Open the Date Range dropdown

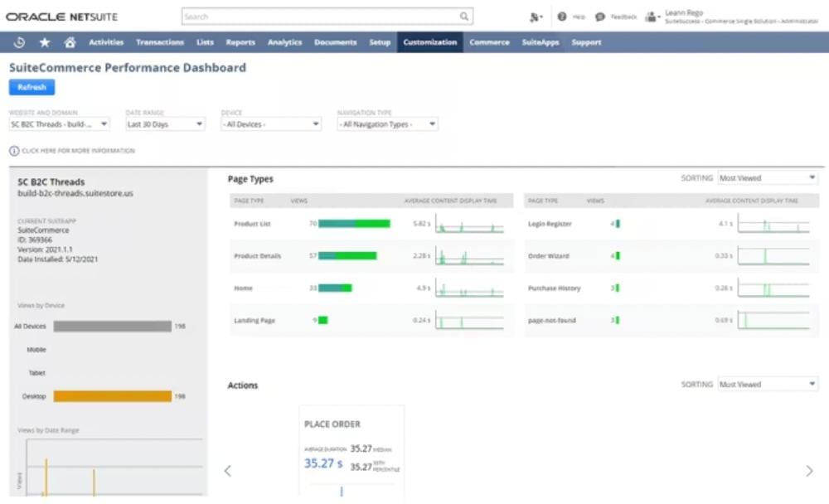click(x=165, y=124)
